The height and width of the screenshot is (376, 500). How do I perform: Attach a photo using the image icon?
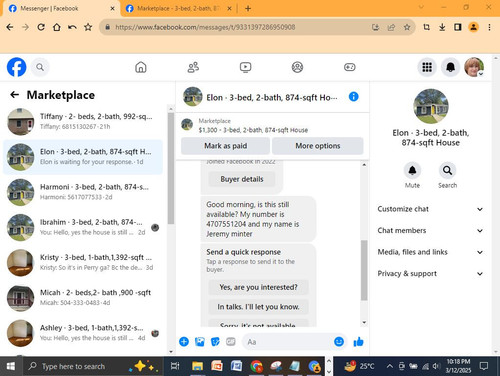(200, 342)
